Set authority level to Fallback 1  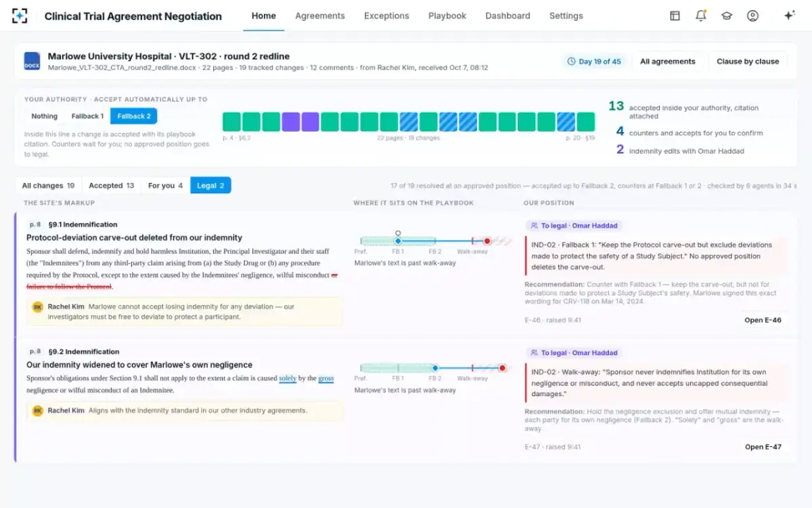pos(87,116)
